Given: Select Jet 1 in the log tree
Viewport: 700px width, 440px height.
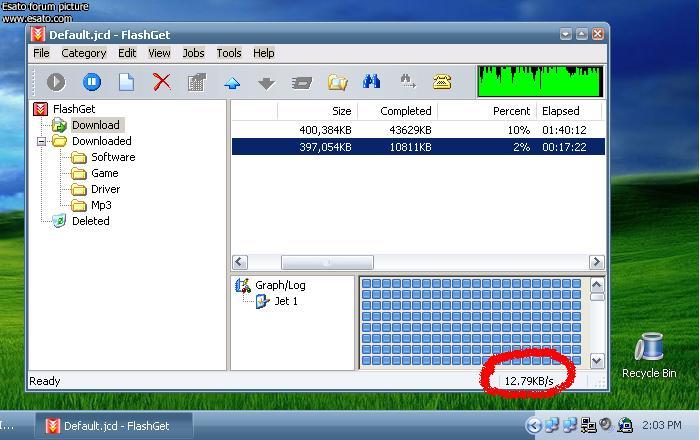Looking at the screenshot, I should click(x=286, y=301).
